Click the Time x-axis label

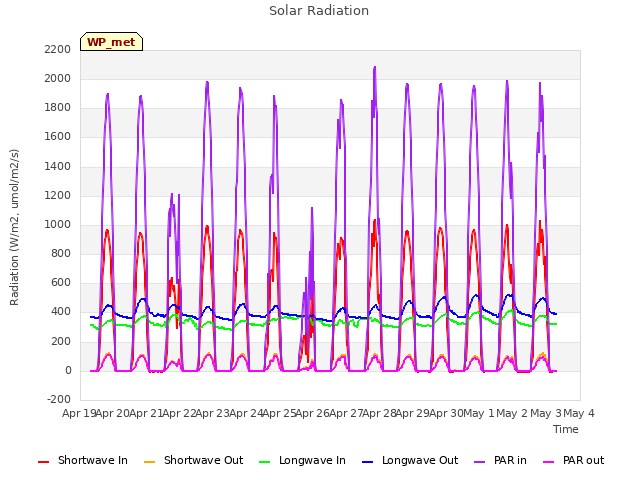[x=566, y=429]
